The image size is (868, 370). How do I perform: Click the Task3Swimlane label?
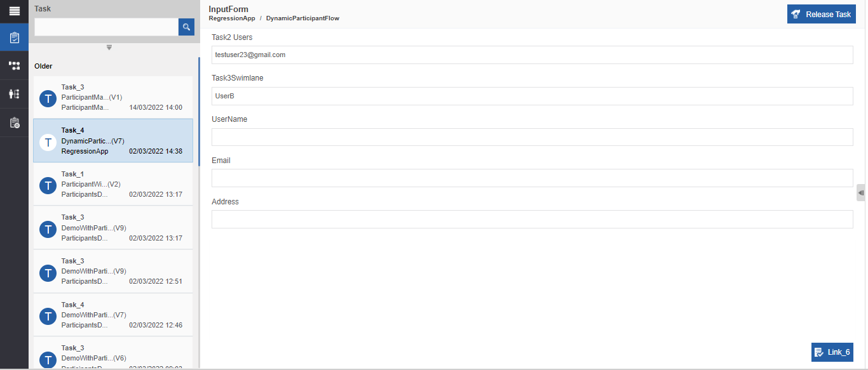pos(238,78)
